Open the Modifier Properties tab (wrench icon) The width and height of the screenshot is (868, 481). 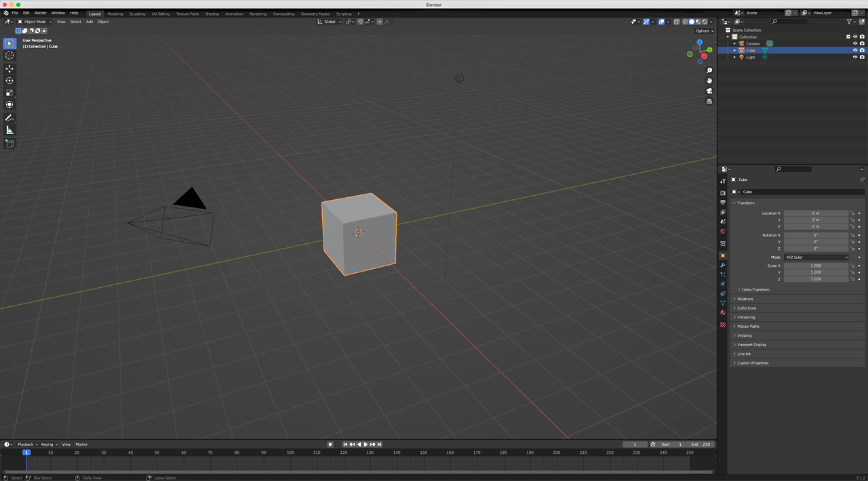point(723,265)
